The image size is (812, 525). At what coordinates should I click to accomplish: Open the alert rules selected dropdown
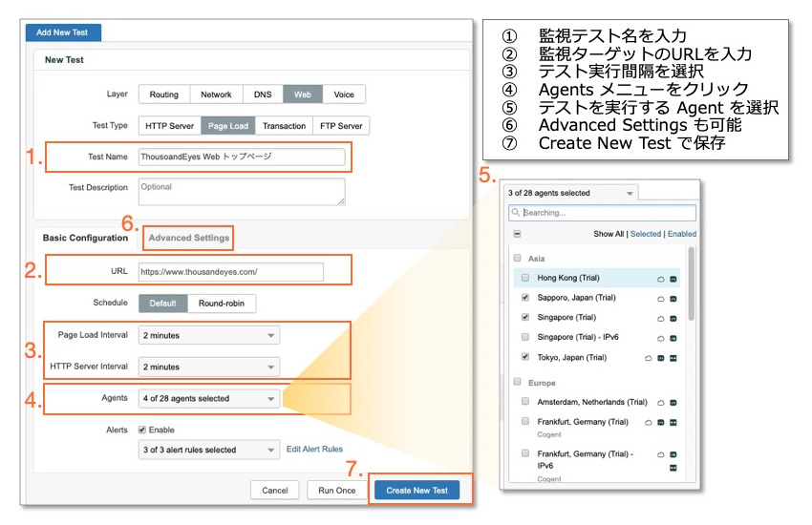point(209,450)
